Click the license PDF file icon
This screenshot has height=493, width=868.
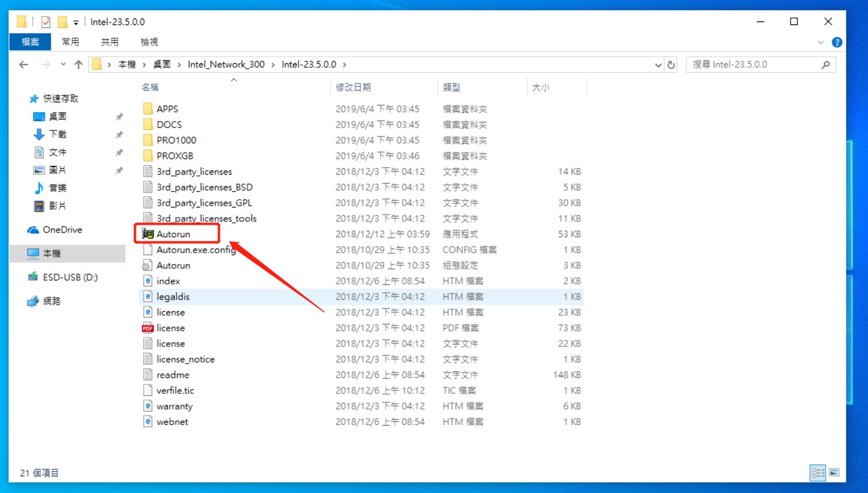tap(148, 328)
